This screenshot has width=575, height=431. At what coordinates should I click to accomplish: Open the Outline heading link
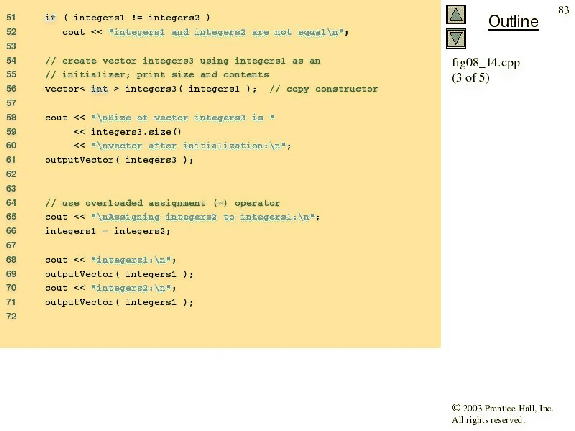[513, 22]
